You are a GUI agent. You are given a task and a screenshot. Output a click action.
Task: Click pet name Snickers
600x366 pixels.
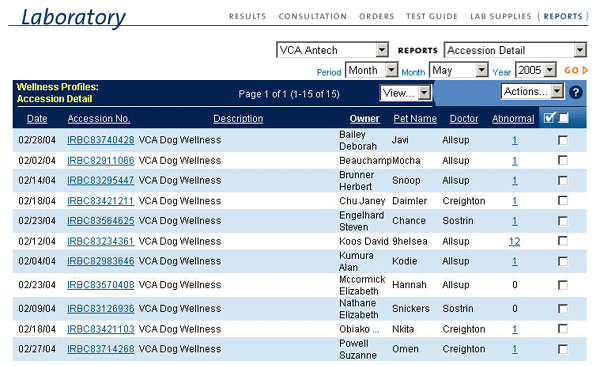coord(411,309)
